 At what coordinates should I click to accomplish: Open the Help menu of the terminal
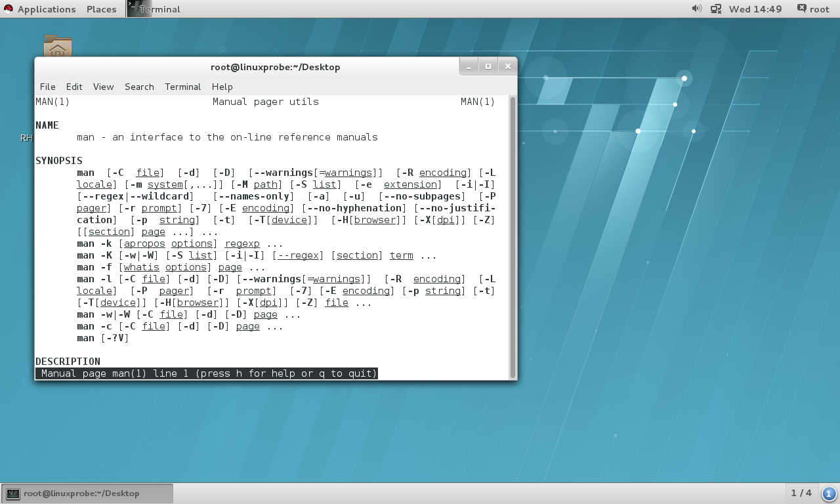coord(222,87)
